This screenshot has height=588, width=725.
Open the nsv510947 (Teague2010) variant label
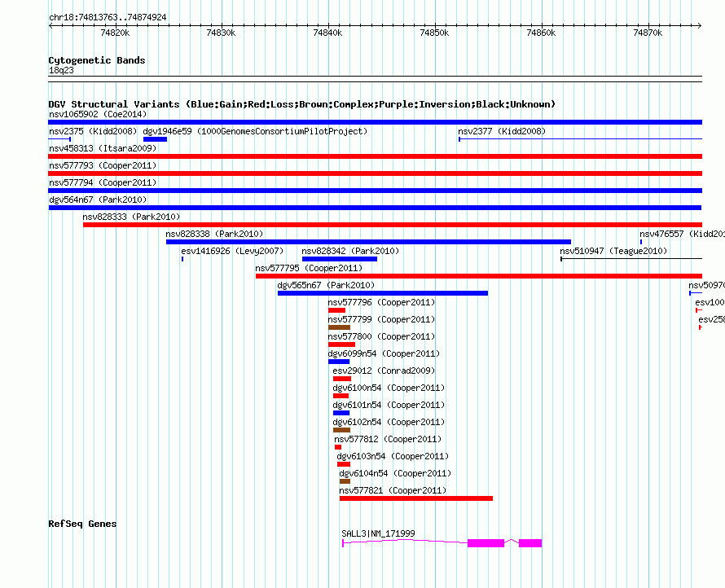pyautogui.click(x=613, y=251)
